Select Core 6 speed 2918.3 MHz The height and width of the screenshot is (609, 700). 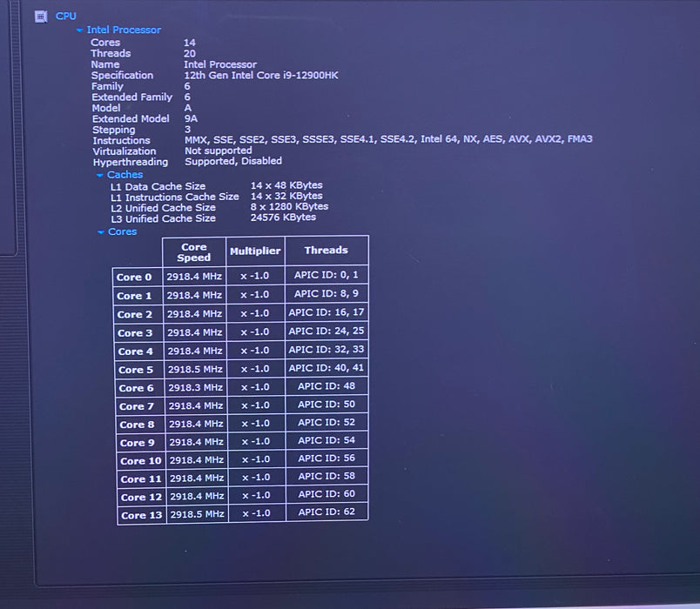(x=196, y=388)
